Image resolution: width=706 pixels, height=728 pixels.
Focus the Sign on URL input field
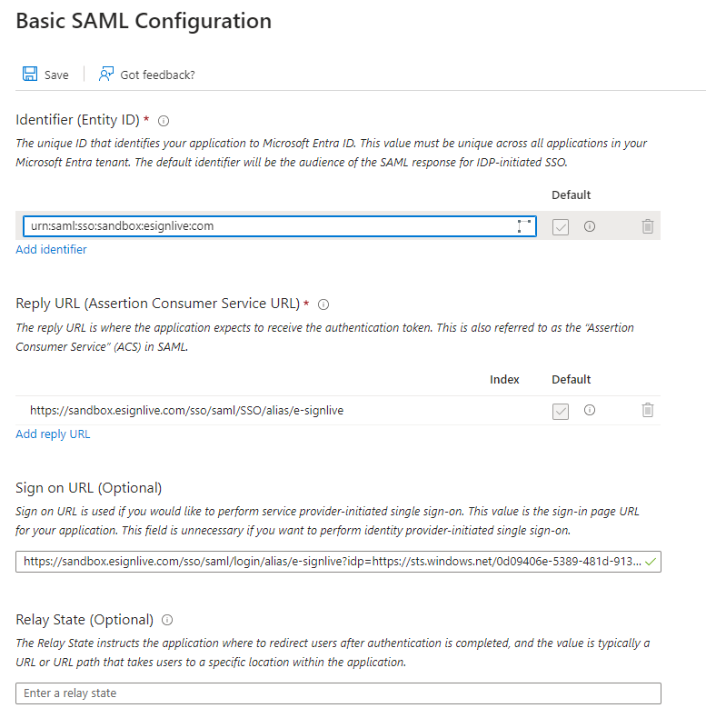[338, 562]
